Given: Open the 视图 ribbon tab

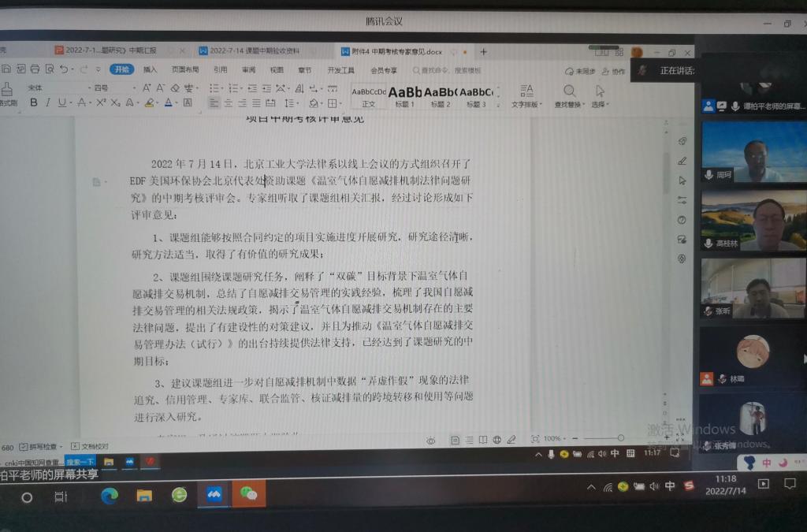Looking at the screenshot, I should (x=277, y=69).
